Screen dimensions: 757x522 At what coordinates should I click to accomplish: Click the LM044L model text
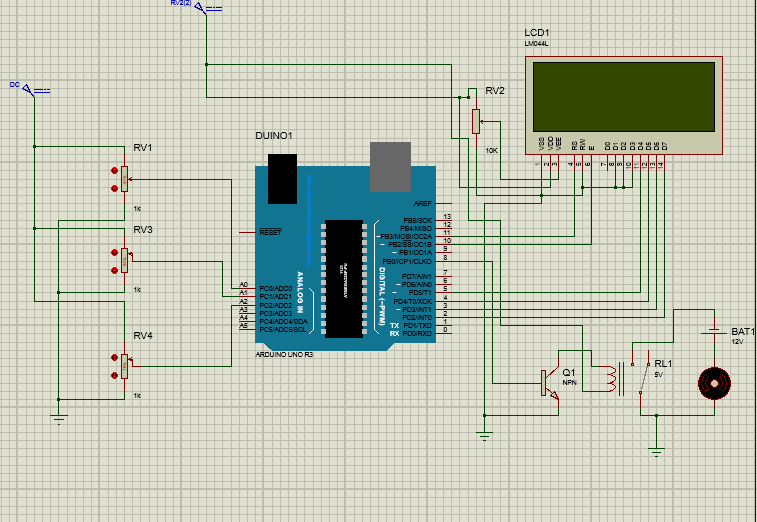[x=536, y=43]
